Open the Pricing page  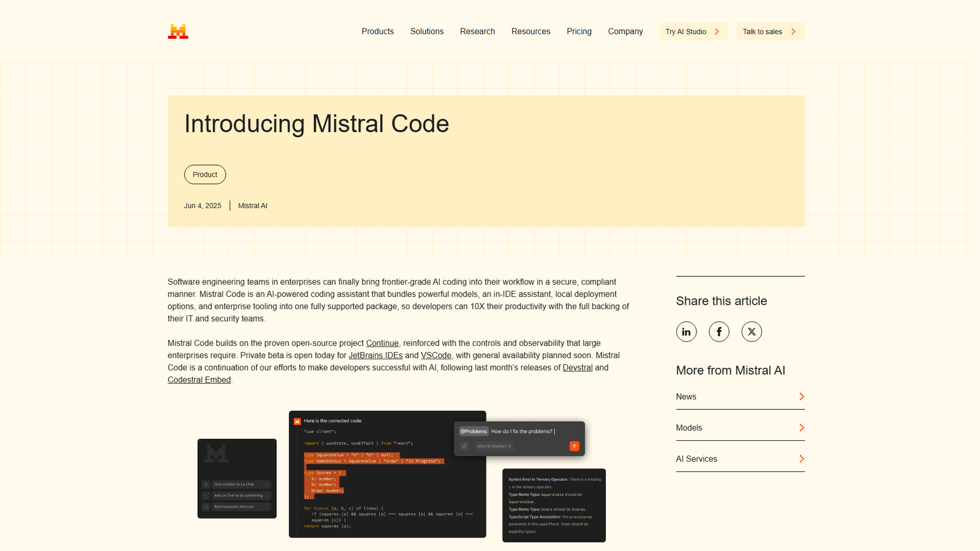(x=579, y=31)
